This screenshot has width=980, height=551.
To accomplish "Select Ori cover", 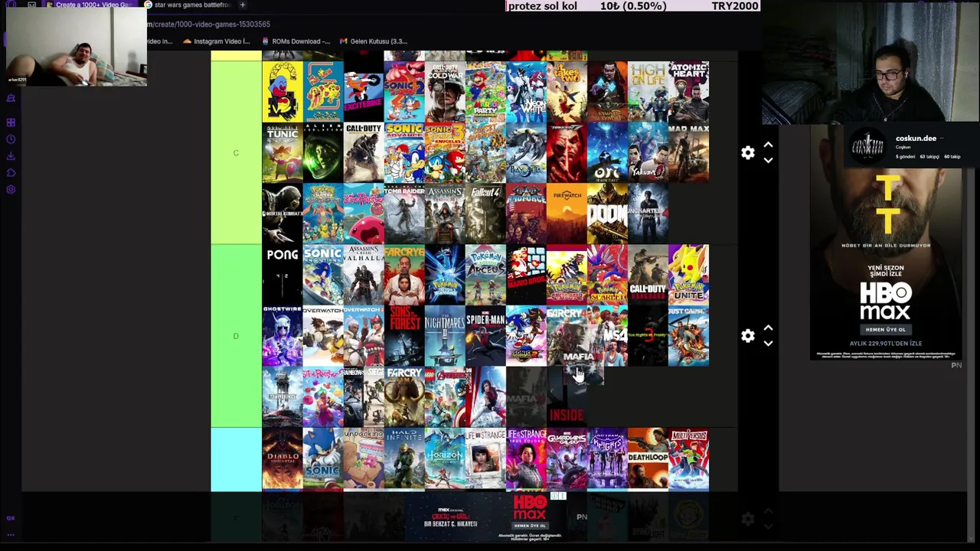I will coord(607,153).
